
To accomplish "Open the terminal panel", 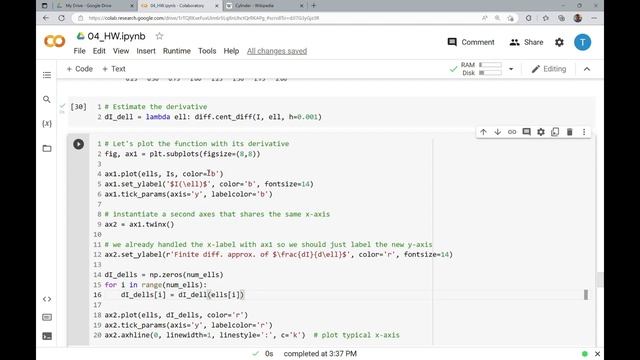I will pos(47,336).
